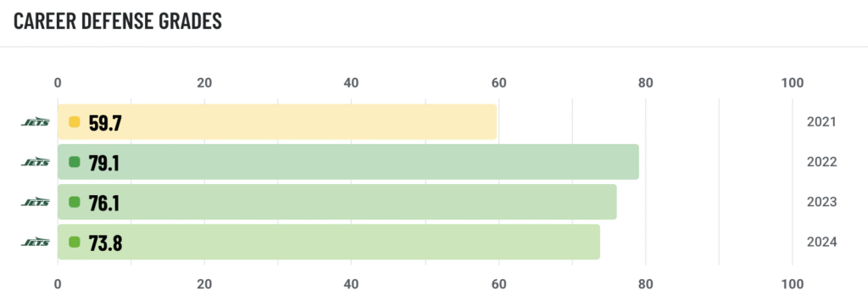
Task: Click the 2022 year label
Action: coord(821,162)
